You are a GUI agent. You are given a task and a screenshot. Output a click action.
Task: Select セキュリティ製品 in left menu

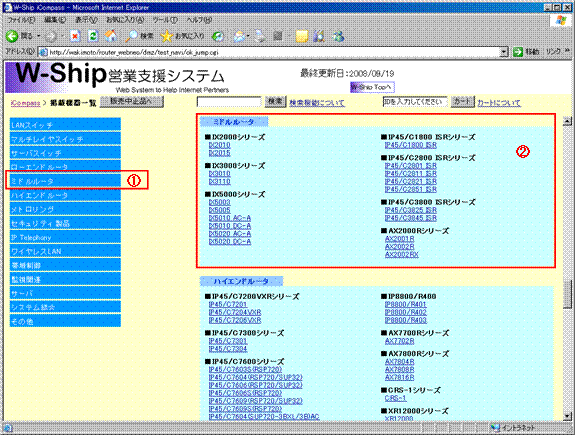[65, 223]
